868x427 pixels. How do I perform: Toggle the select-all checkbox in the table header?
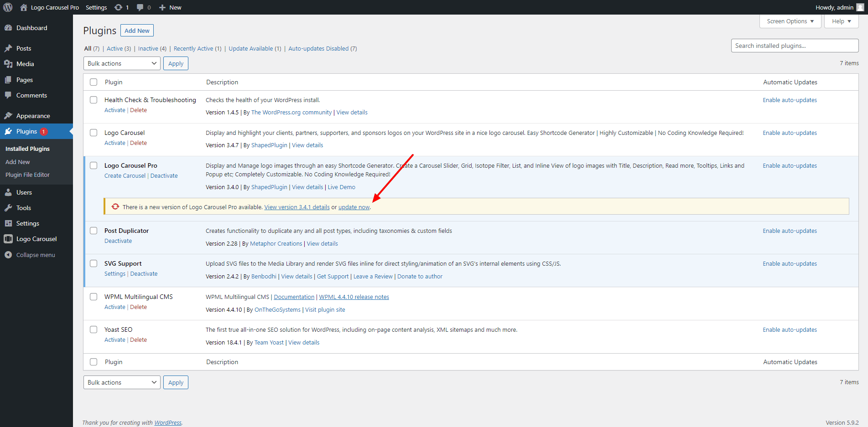click(x=94, y=82)
